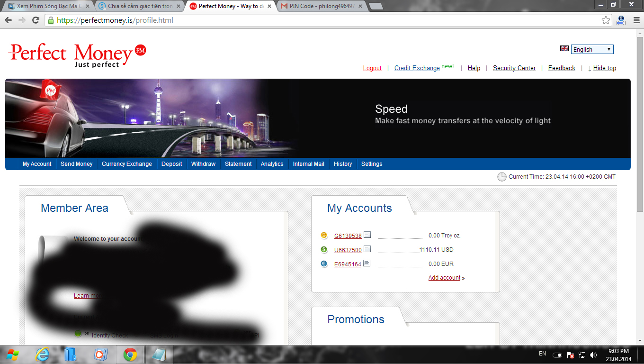Click the Perfect Money logo
The image size is (644, 364).
(x=78, y=55)
